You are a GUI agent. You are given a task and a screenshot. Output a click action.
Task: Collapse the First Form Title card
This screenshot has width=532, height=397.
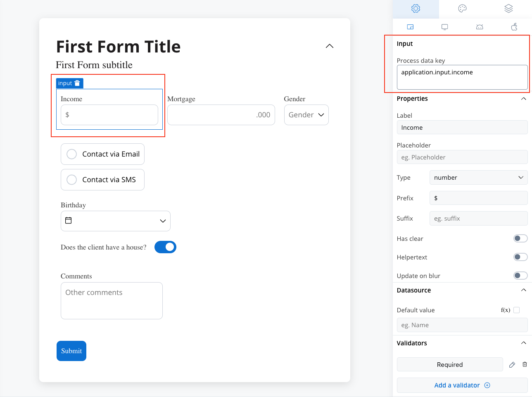330,46
